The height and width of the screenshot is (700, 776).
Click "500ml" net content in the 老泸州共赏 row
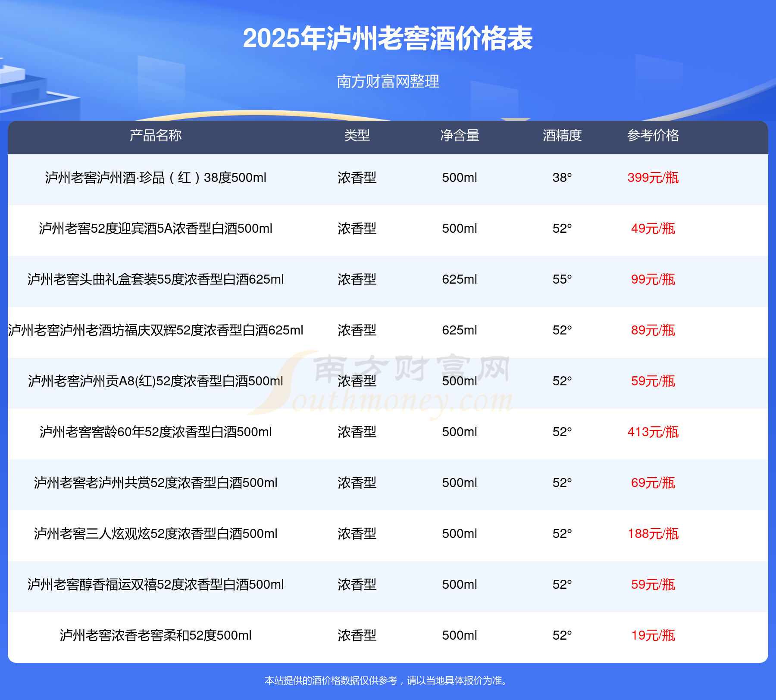click(460, 483)
